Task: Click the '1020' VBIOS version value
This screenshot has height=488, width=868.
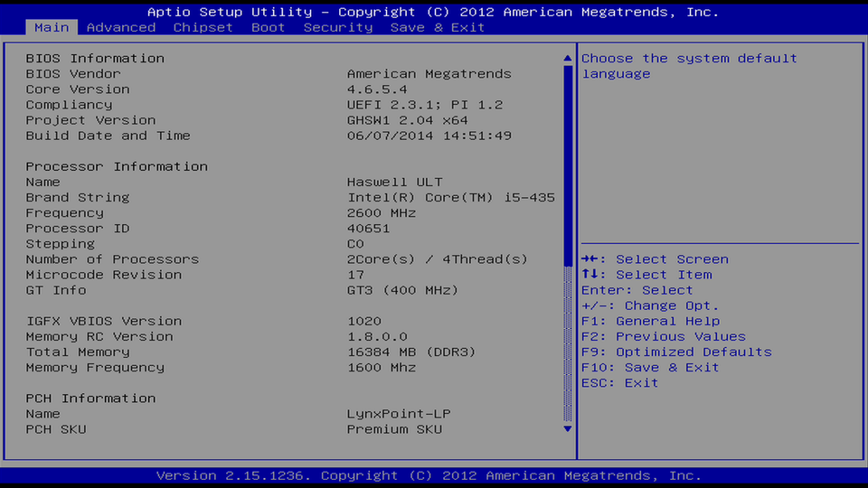Action: point(363,322)
